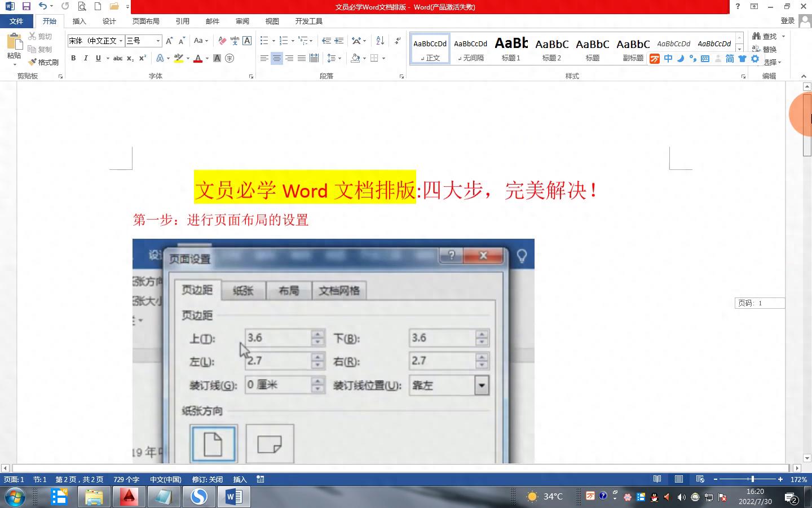Image resolution: width=812 pixels, height=508 pixels.
Task: Expand the font color dropdown arrow
Action: coord(207,58)
